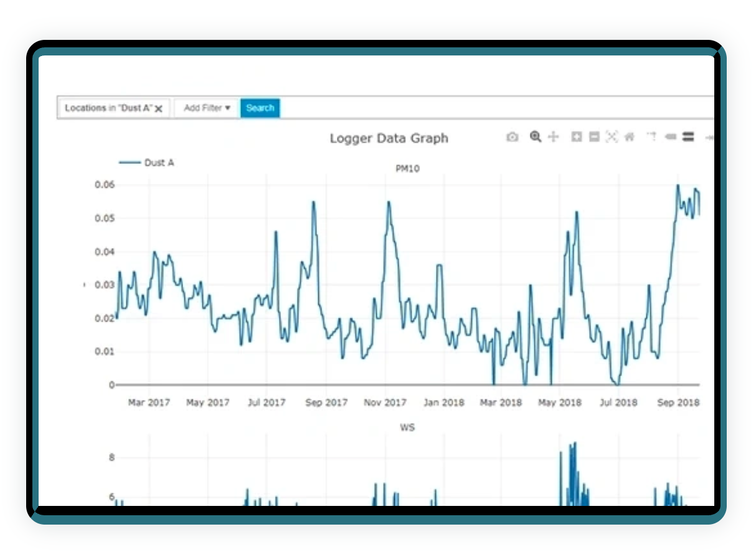Click the Mar 2017 axis label
Screen dimensions: 756x557
click(x=148, y=402)
